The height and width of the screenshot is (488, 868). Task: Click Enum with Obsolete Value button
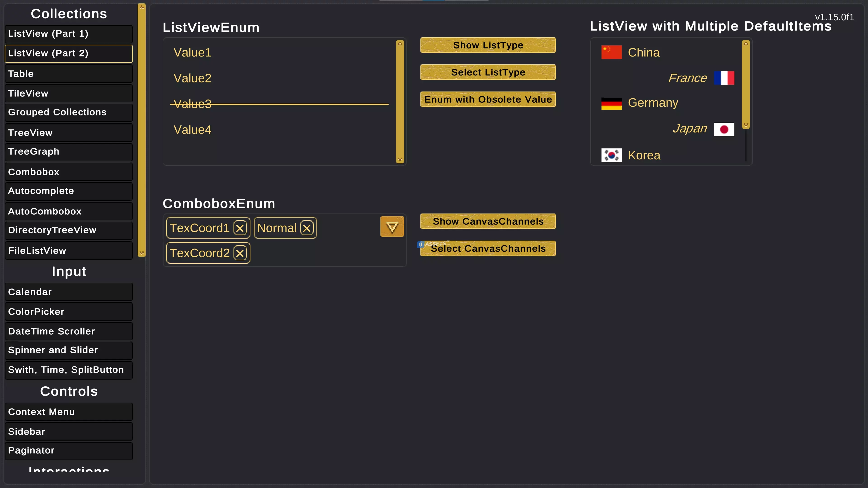tap(488, 99)
